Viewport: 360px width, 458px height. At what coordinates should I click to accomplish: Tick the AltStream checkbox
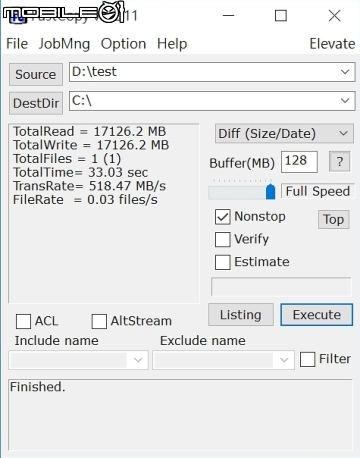click(99, 321)
